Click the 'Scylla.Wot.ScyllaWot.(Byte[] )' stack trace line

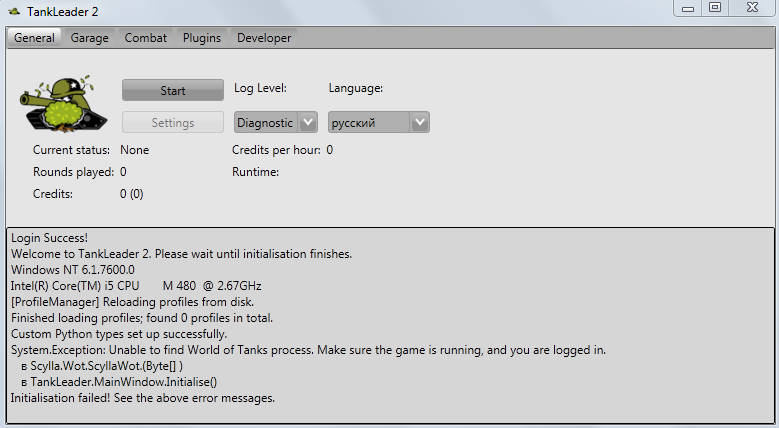point(102,366)
